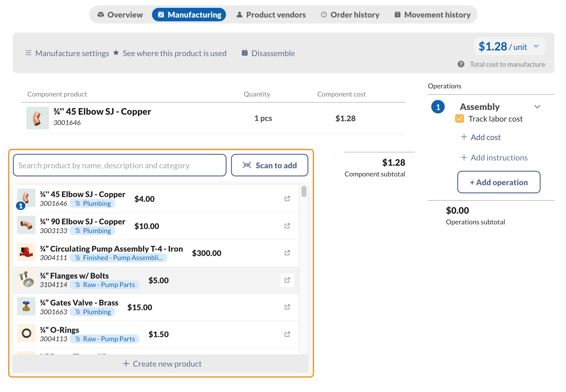The image size is (566, 392).
Task: Click the product search input field
Action: [x=120, y=165]
